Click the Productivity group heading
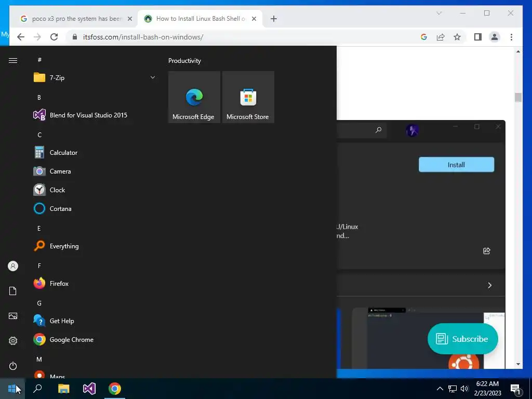This screenshot has height=399, width=532. [x=184, y=61]
